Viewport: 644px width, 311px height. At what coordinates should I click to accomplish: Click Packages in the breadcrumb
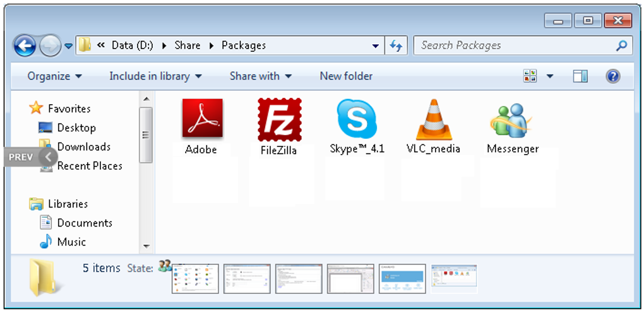(x=244, y=45)
